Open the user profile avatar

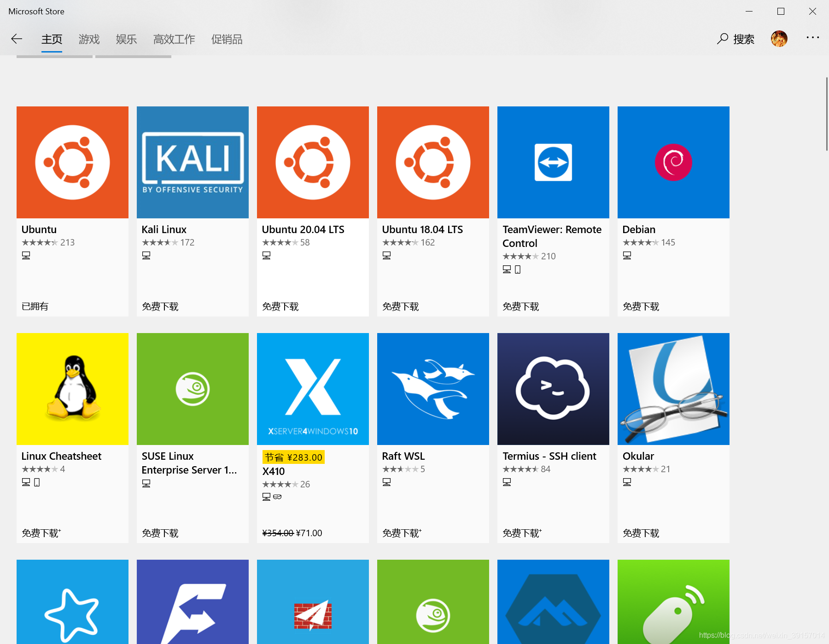pyautogui.click(x=779, y=39)
